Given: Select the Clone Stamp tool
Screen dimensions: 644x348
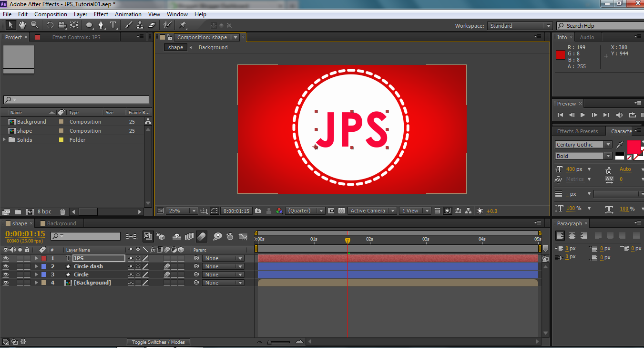Looking at the screenshot, I should tap(140, 25).
